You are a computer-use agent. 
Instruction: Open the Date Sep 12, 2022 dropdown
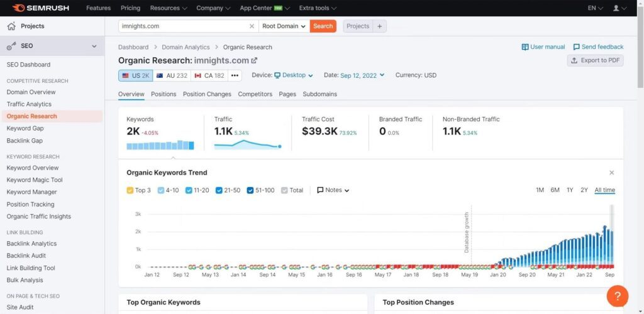[362, 75]
